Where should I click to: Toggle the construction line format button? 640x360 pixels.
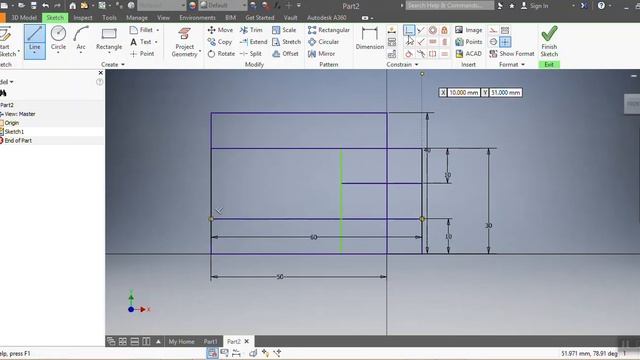click(x=493, y=30)
